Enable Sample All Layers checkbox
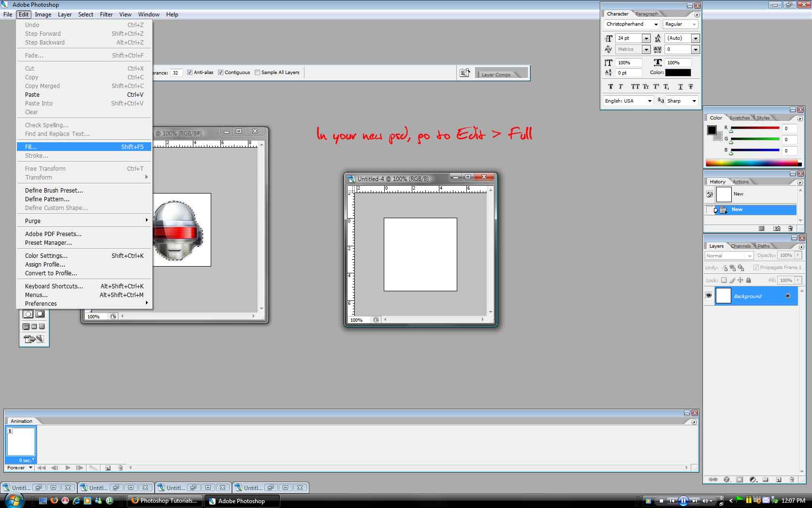Viewport: 812px width, 508px height. (257, 73)
